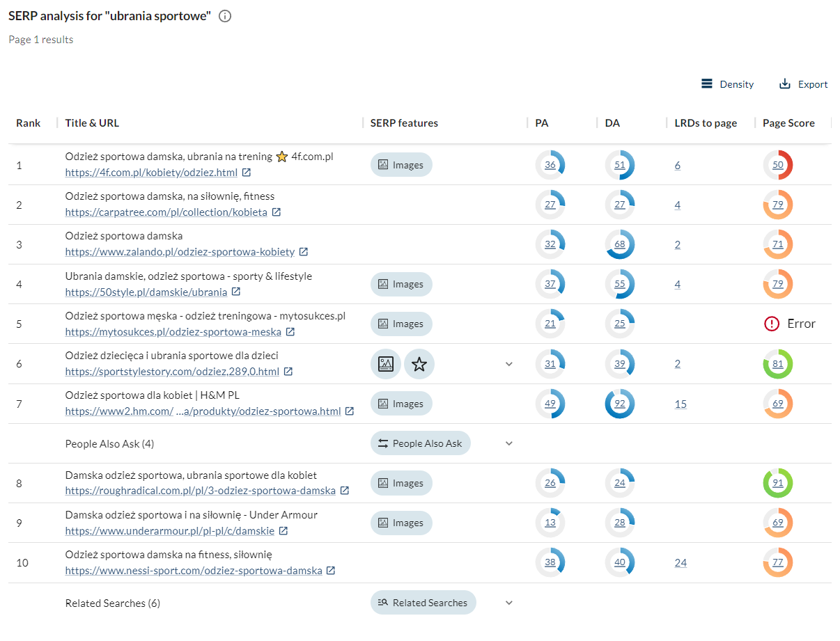Click DA score 40 for nessi-sport row
The image size is (840, 641).
[620, 562]
